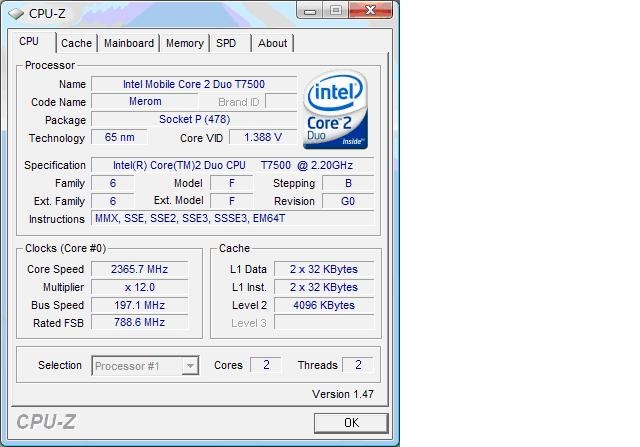This screenshot has height=447, width=640.
Task: Click the OK button
Action: (x=351, y=423)
